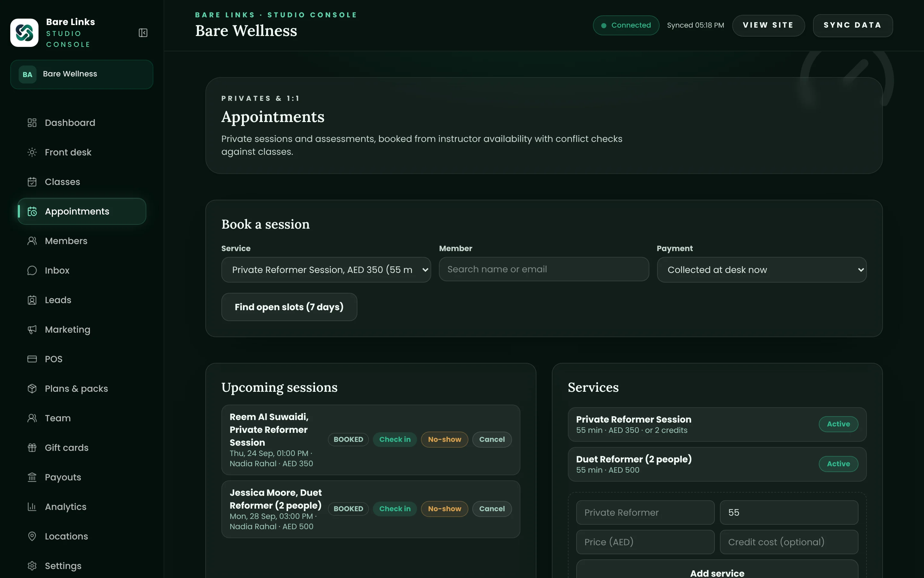This screenshot has height=578, width=924.
Task: Select the Bare Wellness workspace switcher
Action: click(82, 74)
